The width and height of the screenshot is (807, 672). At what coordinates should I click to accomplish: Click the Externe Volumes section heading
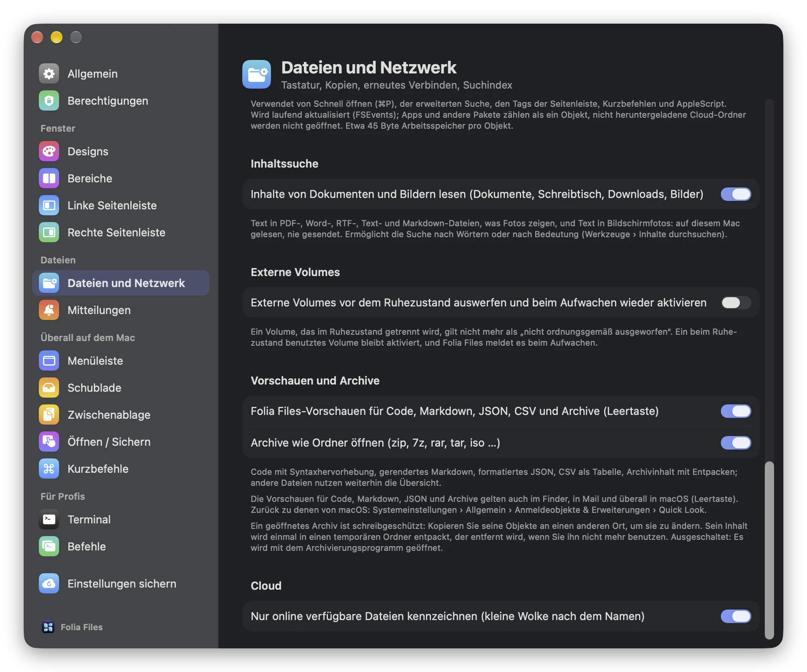click(295, 272)
